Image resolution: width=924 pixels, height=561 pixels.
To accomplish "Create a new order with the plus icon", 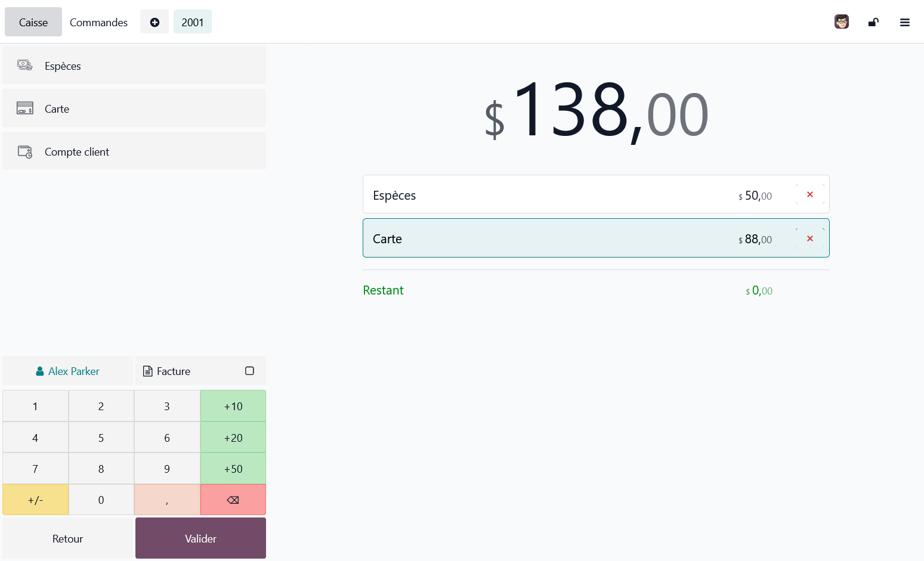I will [154, 21].
